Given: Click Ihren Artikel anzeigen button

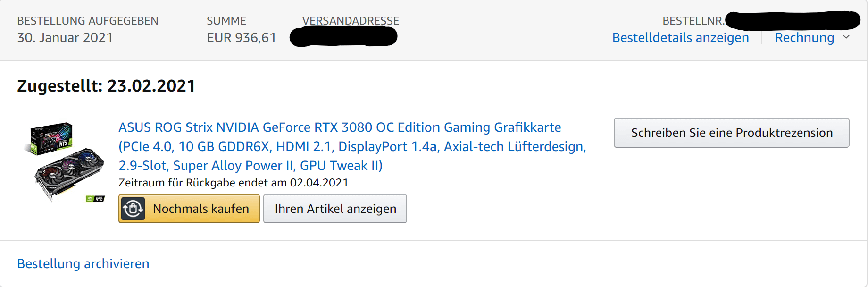Looking at the screenshot, I should click(x=335, y=209).
